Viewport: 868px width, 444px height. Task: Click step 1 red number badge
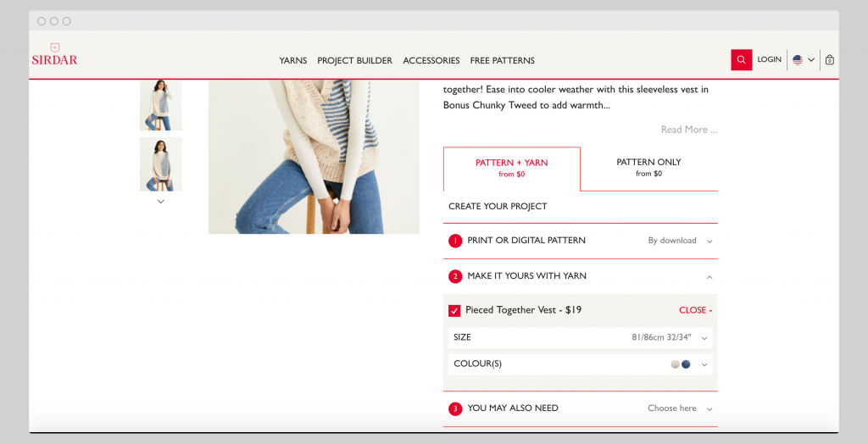[455, 241]
